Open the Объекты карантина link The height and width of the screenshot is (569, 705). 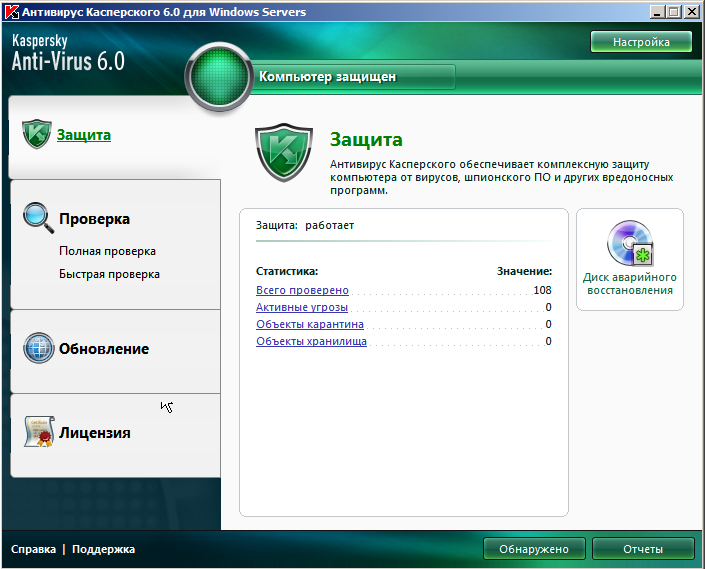(x=310, y=324)
